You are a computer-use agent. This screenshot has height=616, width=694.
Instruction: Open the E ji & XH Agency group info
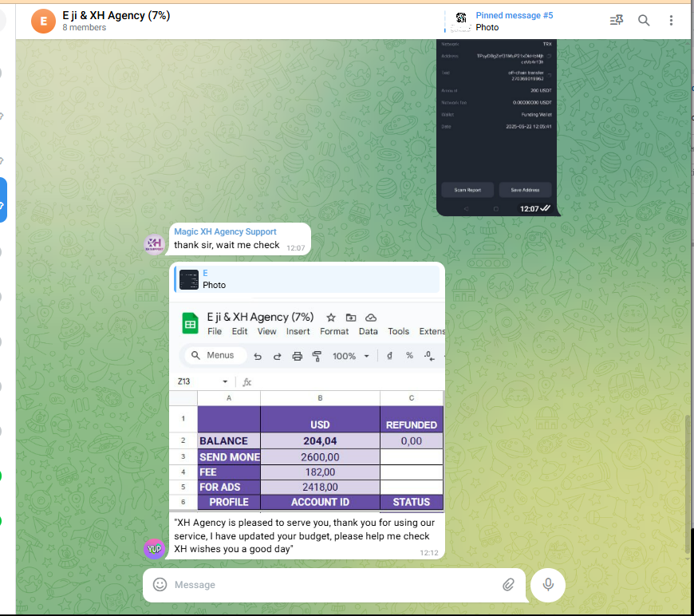click(x=116, y=16)
